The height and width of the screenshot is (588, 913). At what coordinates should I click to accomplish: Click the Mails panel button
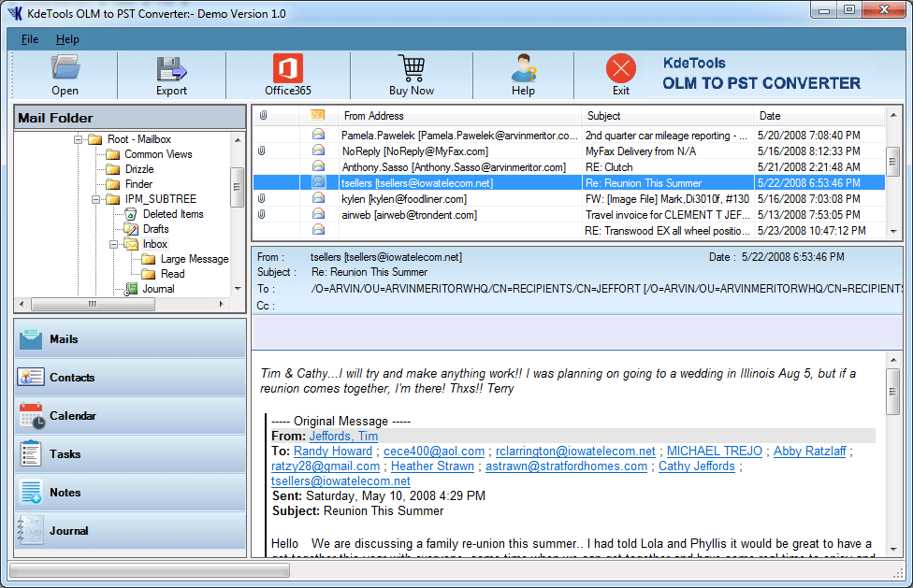pyautogui.click(x=130, y=339)
